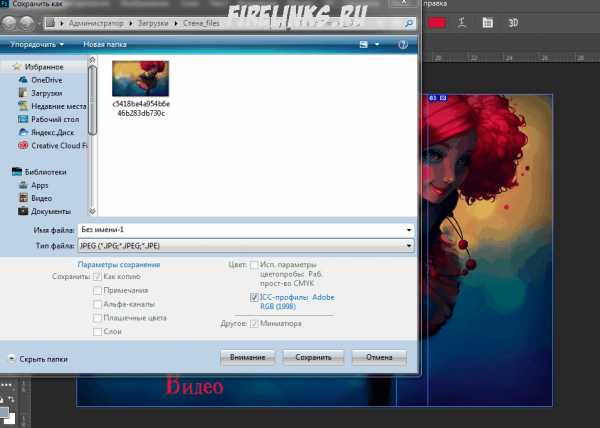Toggle the Как копию checkbox
Image resolution: width=600 pixels, height=428 pixels.
point(97,277)
